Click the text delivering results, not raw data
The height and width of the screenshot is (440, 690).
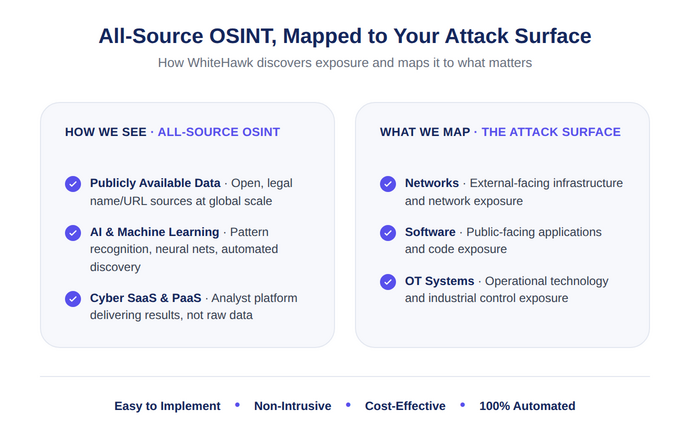point(172,315)
